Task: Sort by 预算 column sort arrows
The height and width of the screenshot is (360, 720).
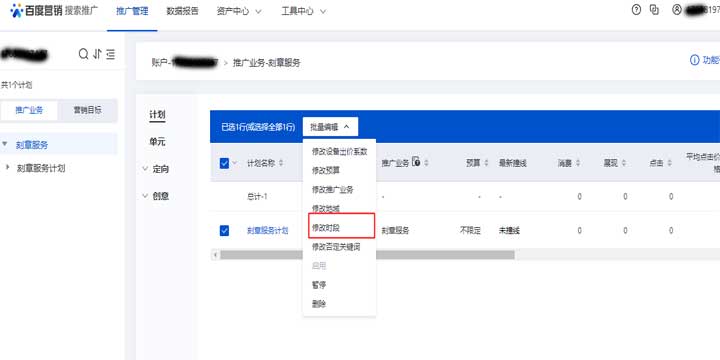Action: click(x=486, y=163)
